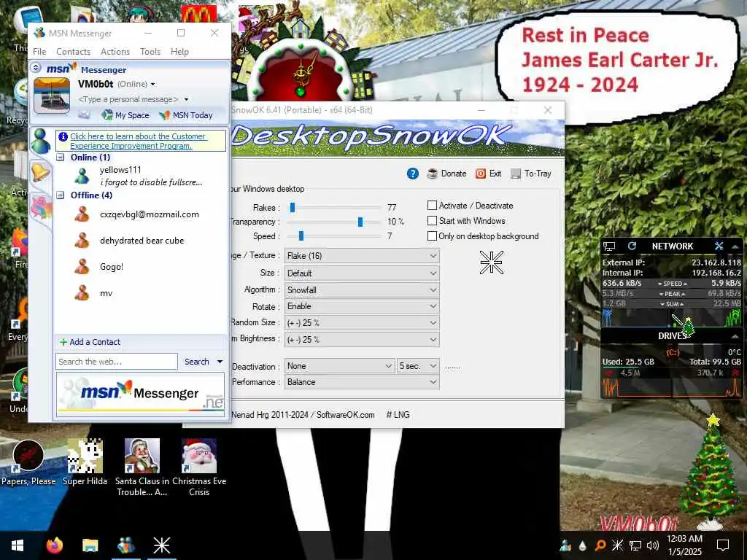Open Customer Experience Improvement Program link
The width and height of the screenshot is (747, 560).
[138, 141]
